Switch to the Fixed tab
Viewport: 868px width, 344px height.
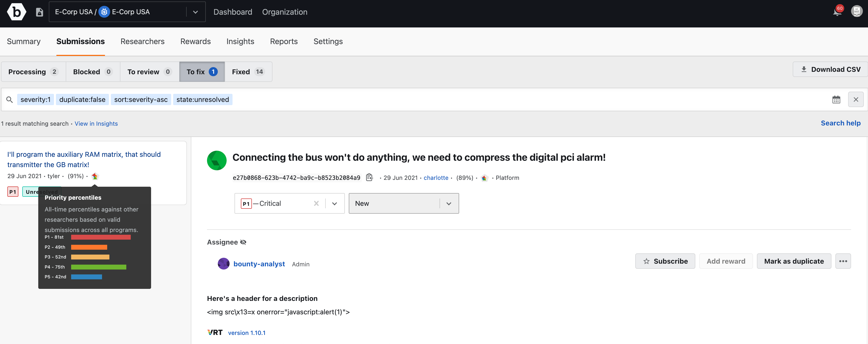click(x=248, y=71)
